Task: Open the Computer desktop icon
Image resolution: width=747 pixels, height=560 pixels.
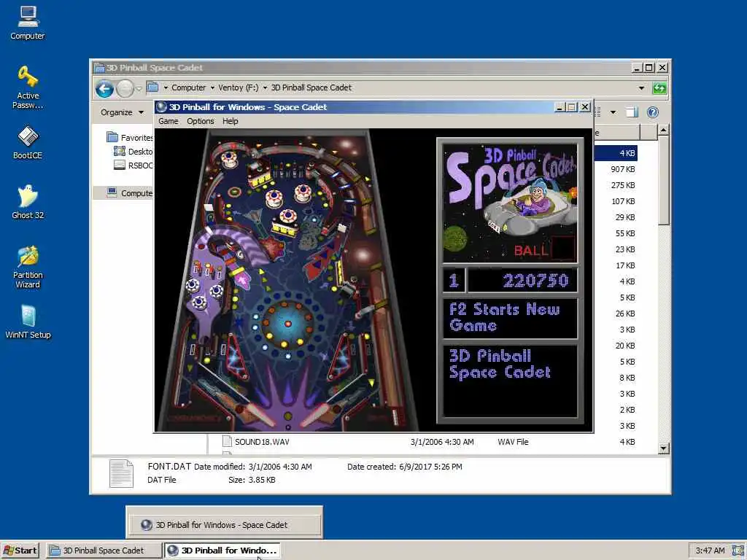Action: (28, 23)
